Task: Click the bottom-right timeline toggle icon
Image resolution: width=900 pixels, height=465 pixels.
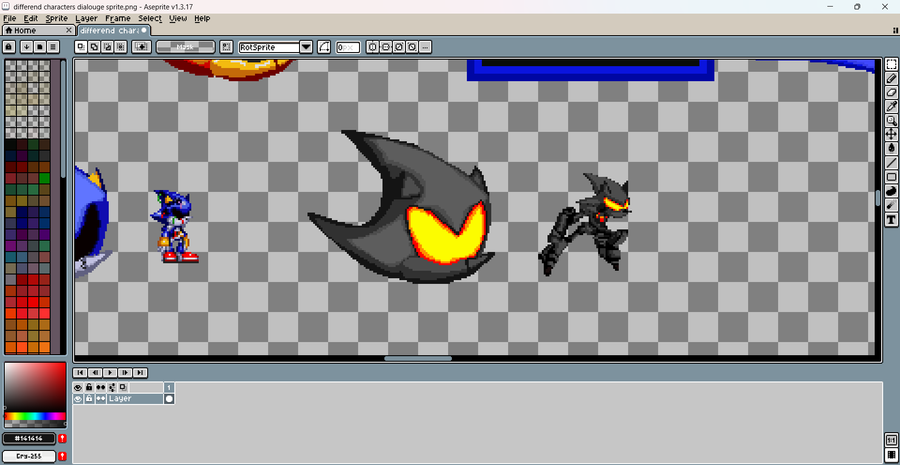Action: point(891,455)
